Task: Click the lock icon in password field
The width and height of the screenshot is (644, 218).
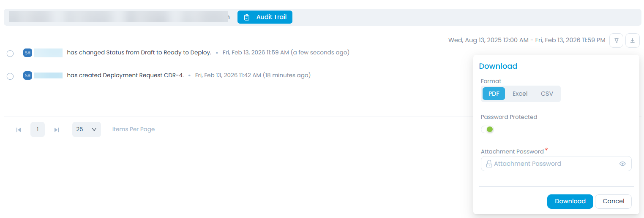Action: 489,164
